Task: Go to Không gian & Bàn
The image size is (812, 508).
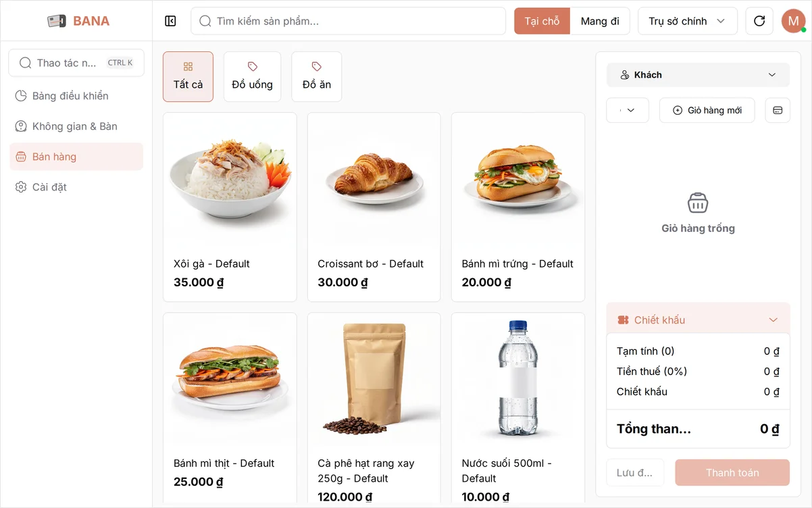Action: coord(76,126)
